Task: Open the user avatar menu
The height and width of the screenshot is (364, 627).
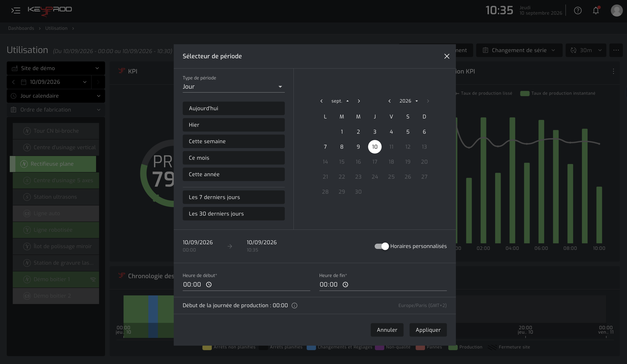Action: tap(616, 10)
